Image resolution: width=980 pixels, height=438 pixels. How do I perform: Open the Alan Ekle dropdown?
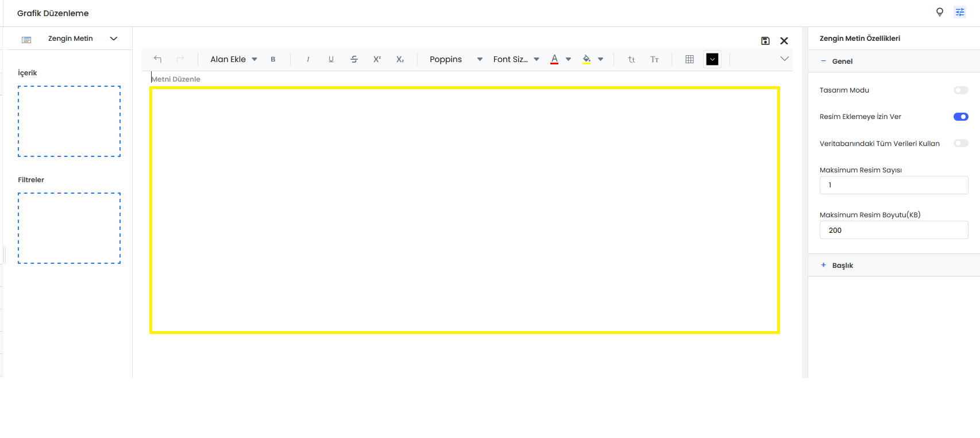pyautogui.click(x=233, y=59)
